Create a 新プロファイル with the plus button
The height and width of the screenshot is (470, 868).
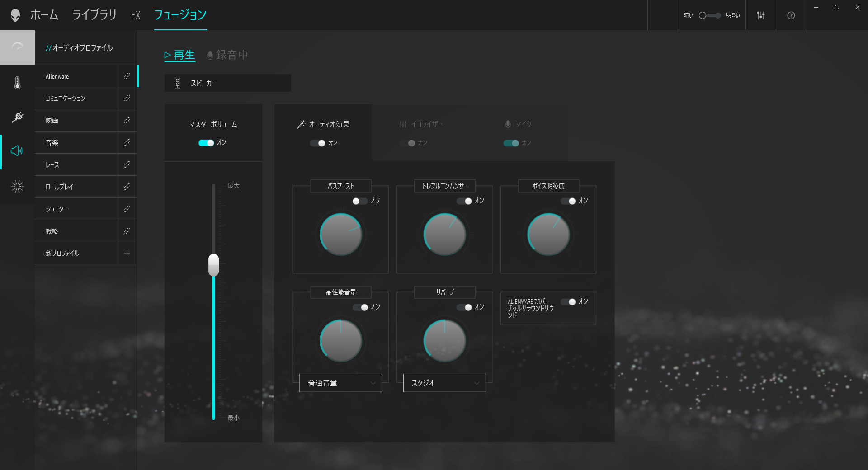(127, 253)
